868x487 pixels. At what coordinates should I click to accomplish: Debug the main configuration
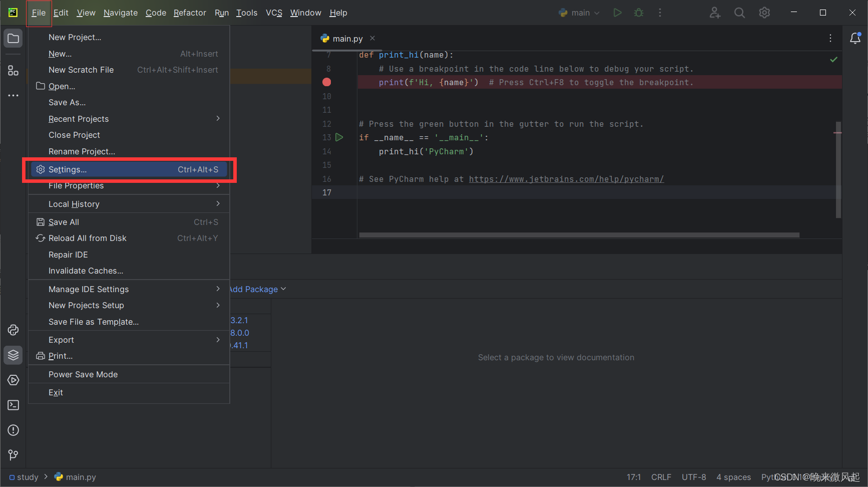639,13
